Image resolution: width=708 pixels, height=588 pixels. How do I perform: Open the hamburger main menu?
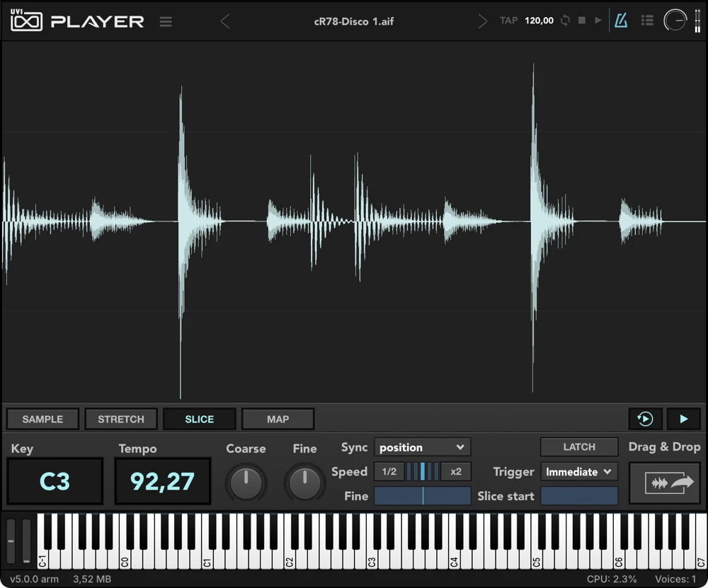166,21
